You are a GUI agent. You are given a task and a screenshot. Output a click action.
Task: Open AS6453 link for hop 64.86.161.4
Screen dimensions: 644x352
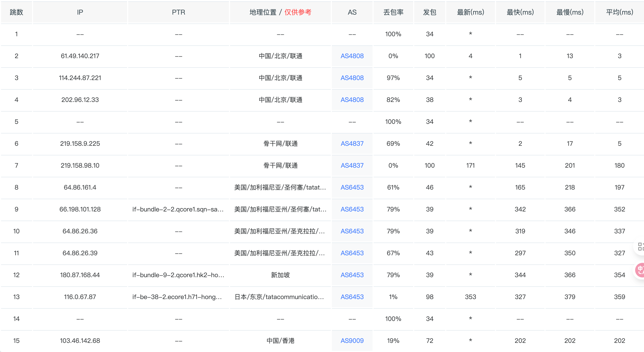click(x=352, y=187)
